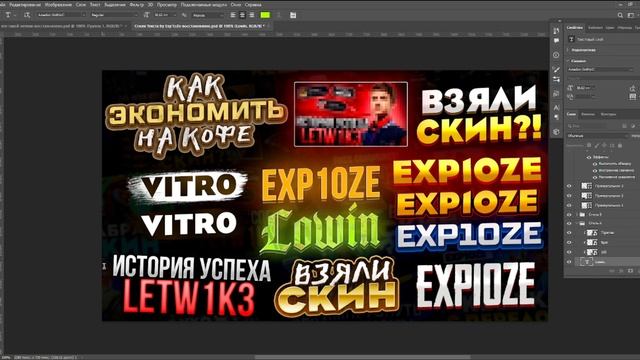Select the Прямоугольник 2 layer row
Image resolution: width=640 pixels, height=360 pixels.
[601, 196]
